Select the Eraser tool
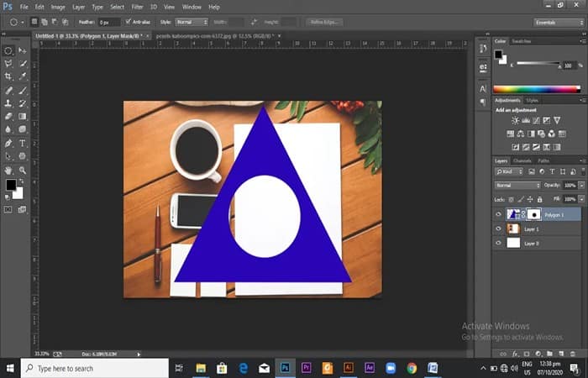The height and width of the screenshot is (378, 588). [8, 116]
